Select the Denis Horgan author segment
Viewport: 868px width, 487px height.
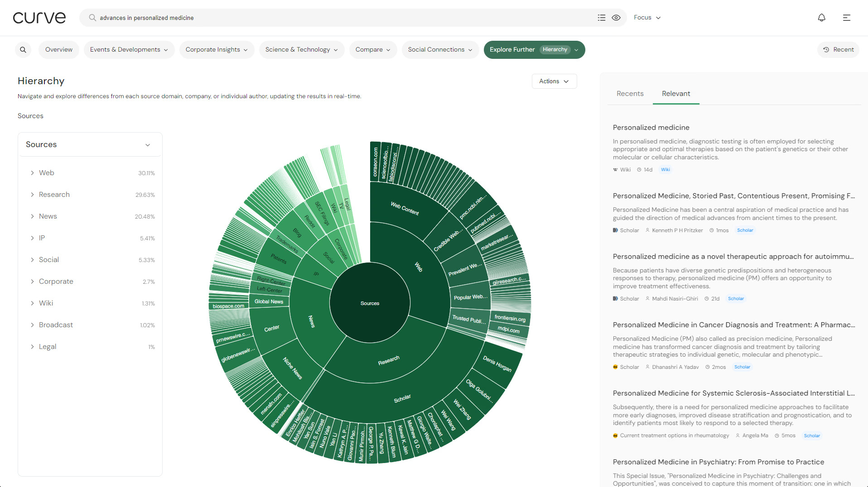click(497, 363)
